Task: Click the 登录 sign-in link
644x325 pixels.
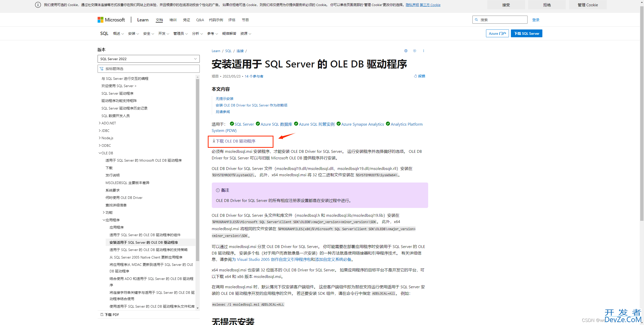Action: [x=536, y=20]
